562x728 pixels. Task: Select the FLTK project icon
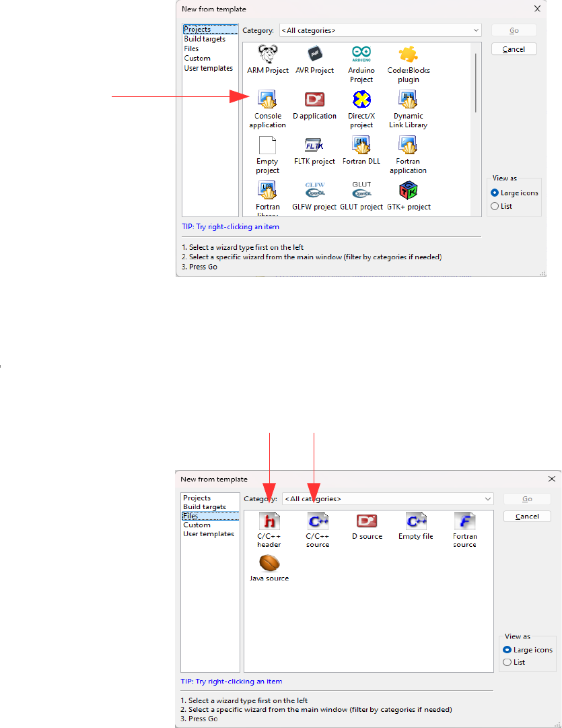(314, 145)
